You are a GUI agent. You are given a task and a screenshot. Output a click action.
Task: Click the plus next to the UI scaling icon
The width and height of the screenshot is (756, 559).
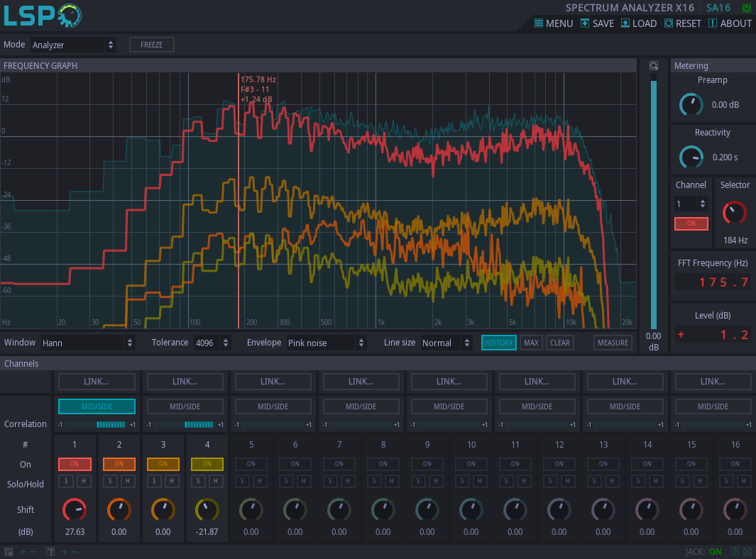point(23,552)
